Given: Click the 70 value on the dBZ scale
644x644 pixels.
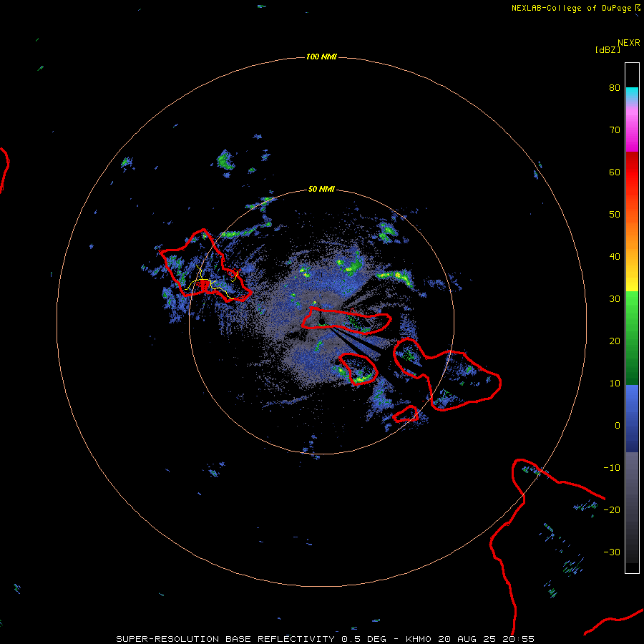Looking at the screenshot, I should point(615,130).
